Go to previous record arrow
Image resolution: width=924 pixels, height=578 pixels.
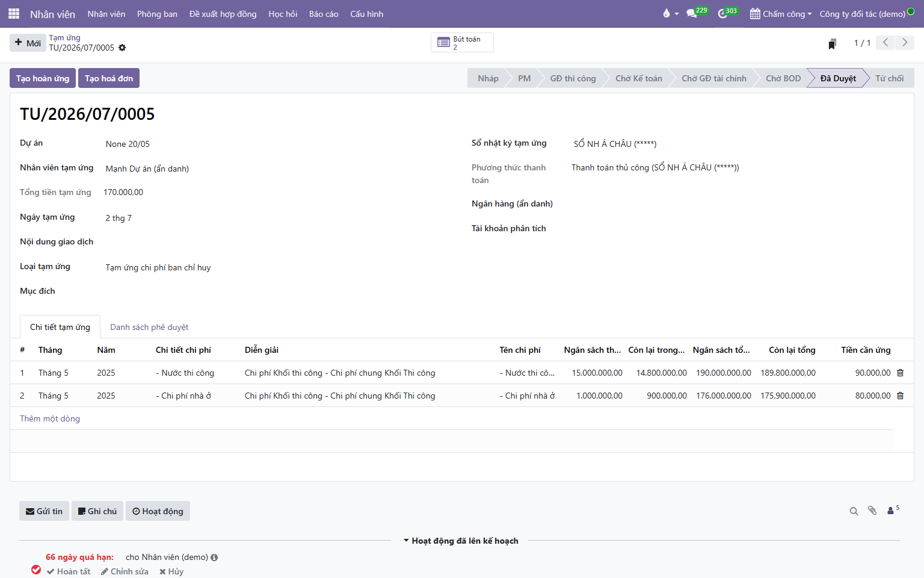[x=885, y=43]
